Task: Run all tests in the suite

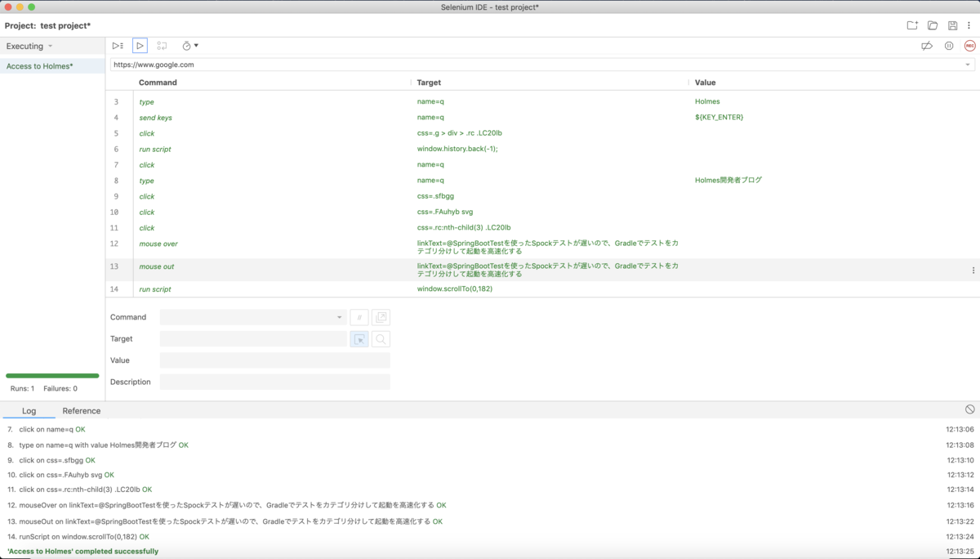Action: click(x=118, y=46)
